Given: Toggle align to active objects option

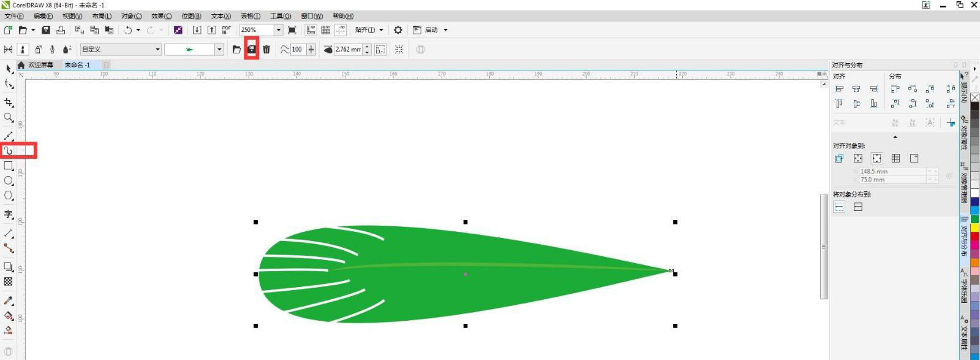Looking at the screenshot, I should [x=839, y=158].
